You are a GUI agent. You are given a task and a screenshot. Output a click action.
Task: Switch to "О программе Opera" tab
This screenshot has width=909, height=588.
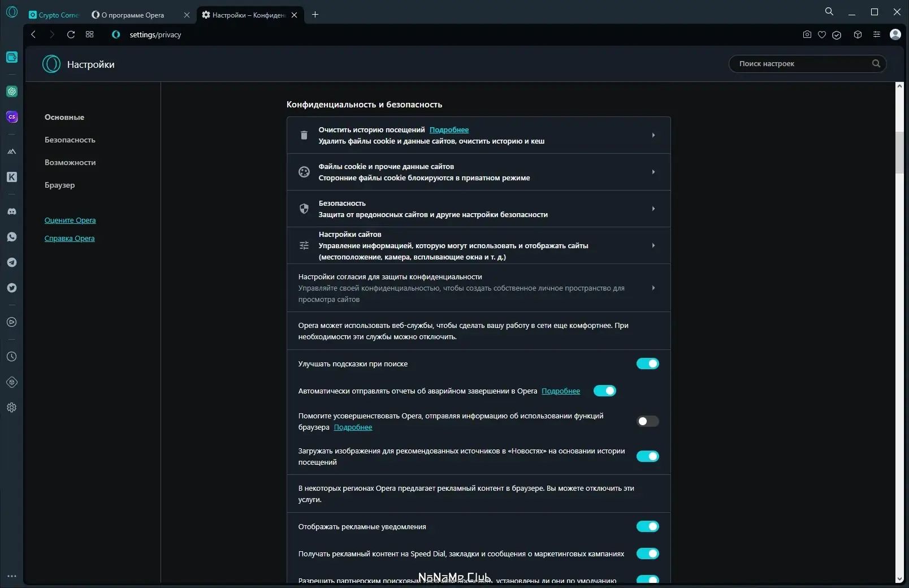(x=133, y=15)
